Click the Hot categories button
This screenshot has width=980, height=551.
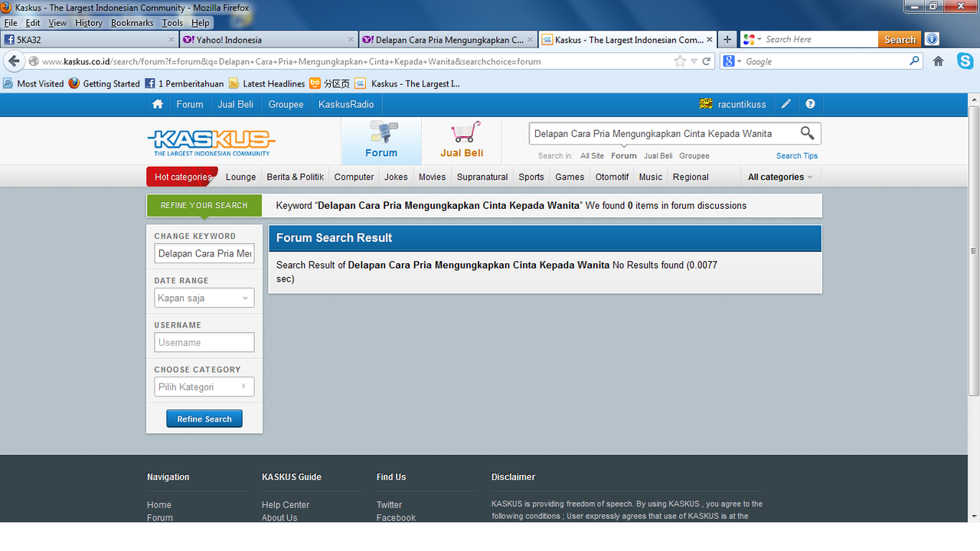click(x=182, y=177)
